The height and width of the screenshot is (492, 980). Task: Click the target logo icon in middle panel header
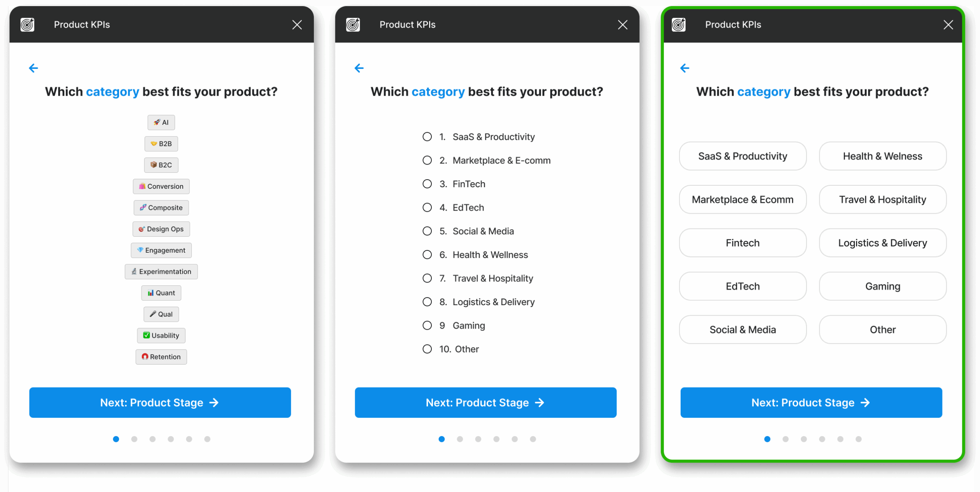click(x=353, y=25)
